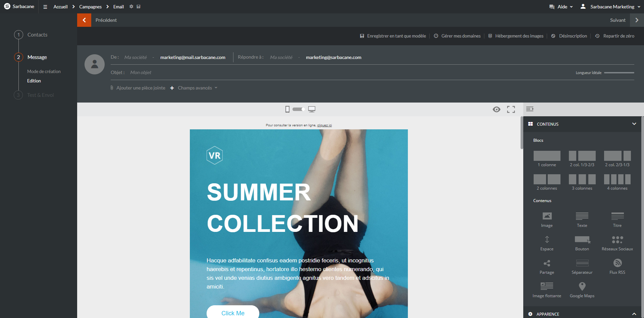Pick the Texte content element
The height and width of the screenshot is (318, 644).
point(582,219)
